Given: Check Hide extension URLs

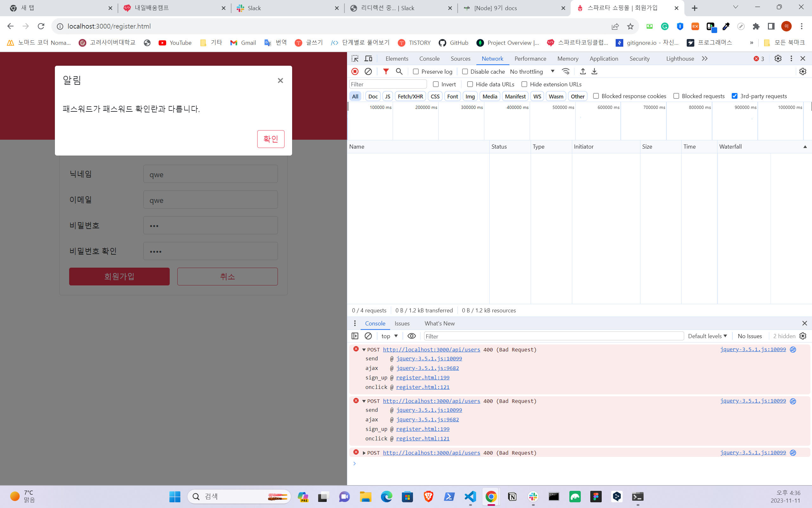Looking at the screenshot, I should [x=524, y=84].
